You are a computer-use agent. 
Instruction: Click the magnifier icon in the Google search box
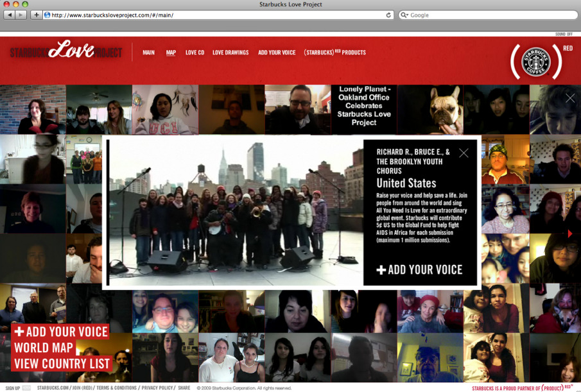(404, 15)
